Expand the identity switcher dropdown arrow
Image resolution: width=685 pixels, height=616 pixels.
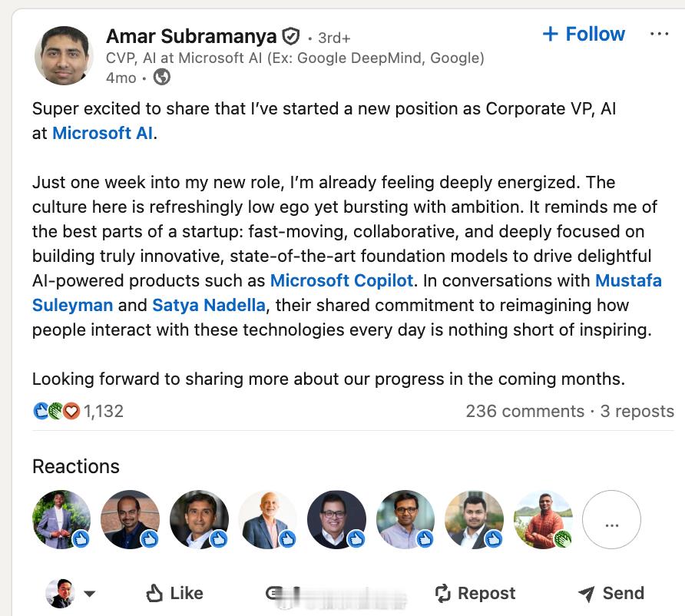point(89,594)
